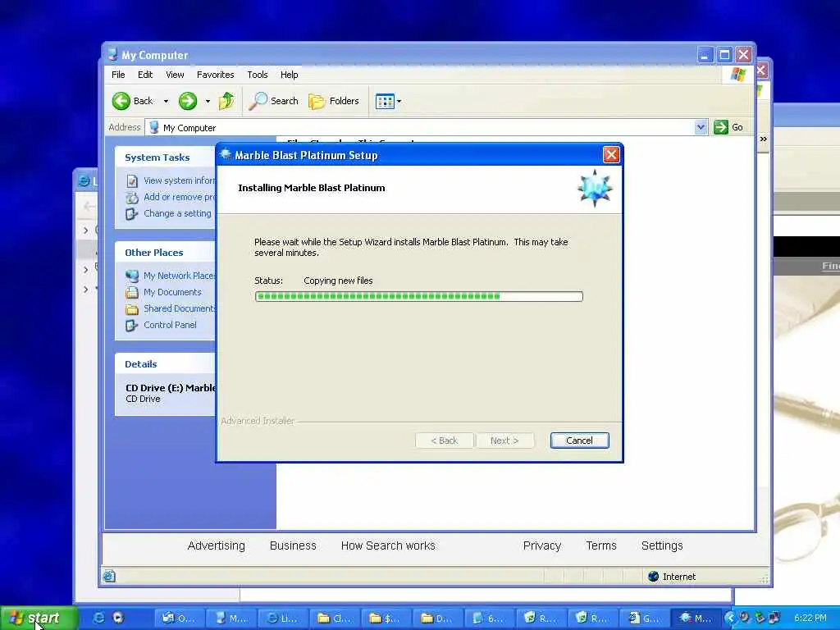Click the Business footer link

point(293,546)
